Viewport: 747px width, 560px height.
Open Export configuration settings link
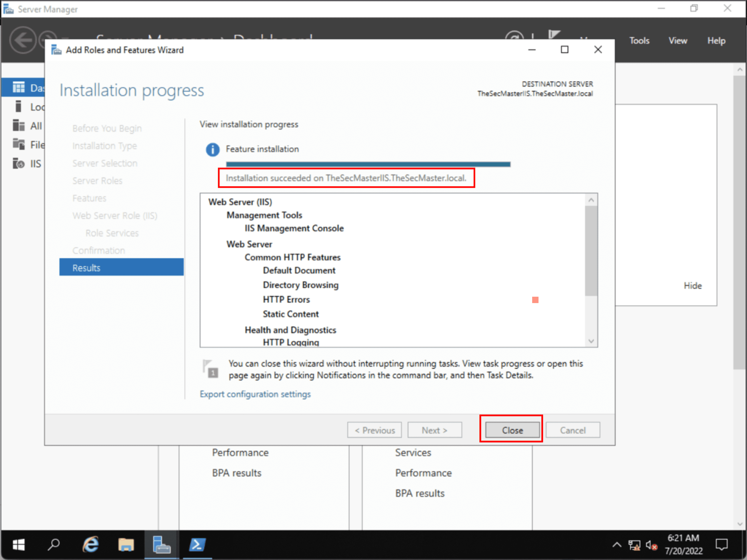tap(255, 394)
